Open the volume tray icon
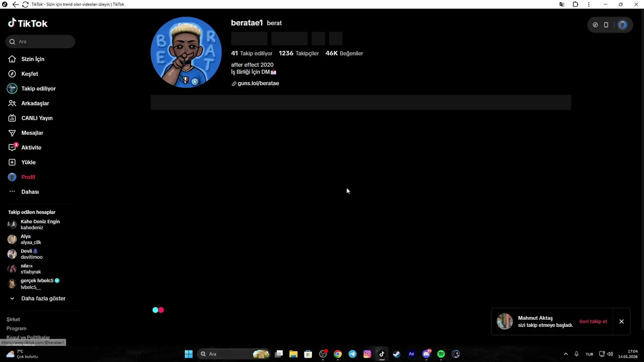The width and height of the screenshot is (644, 362). pyautogui.click(x=610, y=354)
